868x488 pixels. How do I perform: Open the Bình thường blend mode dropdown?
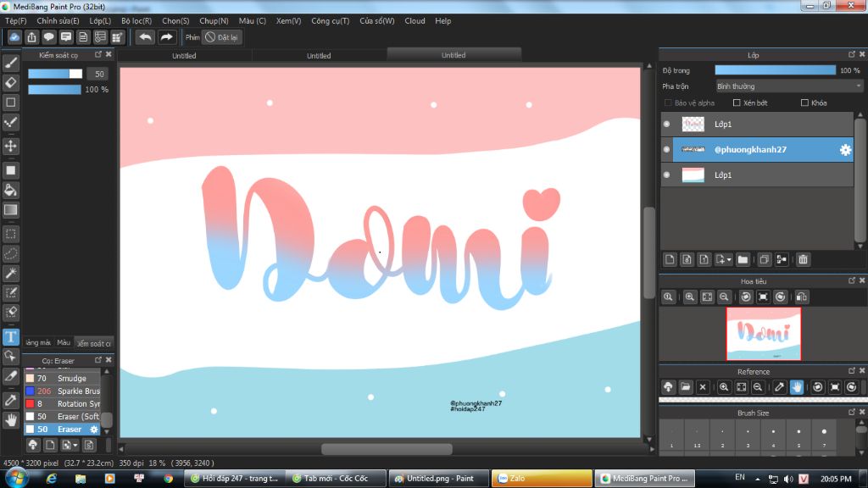pos(789,86)
